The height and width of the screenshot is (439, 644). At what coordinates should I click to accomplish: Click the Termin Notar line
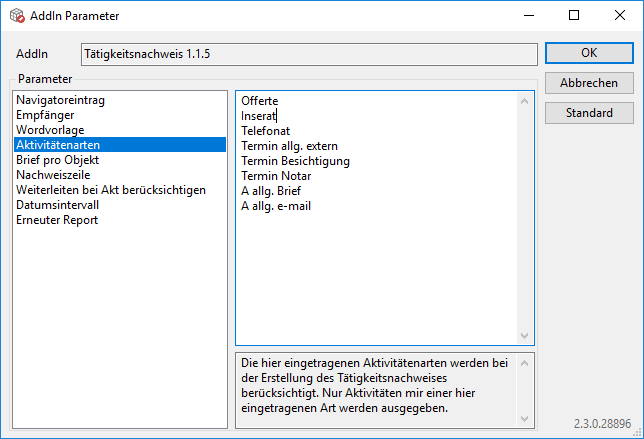276,176
